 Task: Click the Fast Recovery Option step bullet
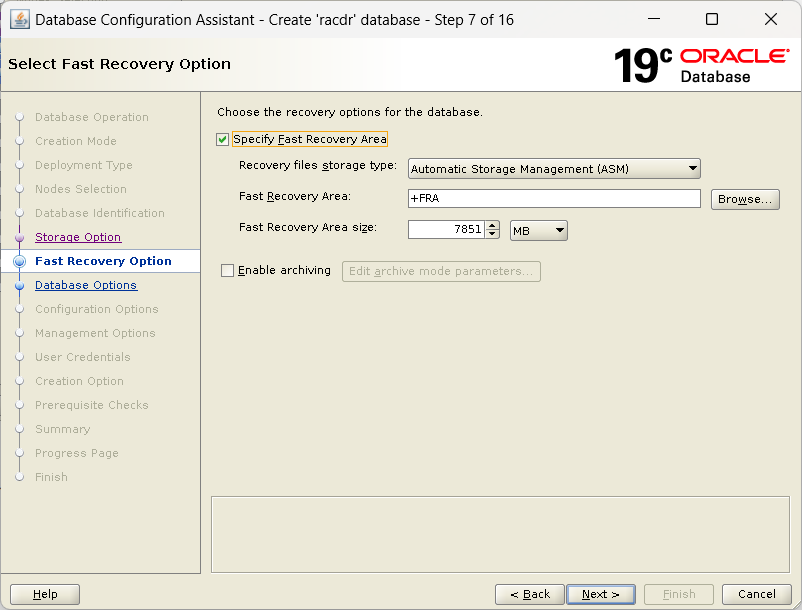click(19, 261)
